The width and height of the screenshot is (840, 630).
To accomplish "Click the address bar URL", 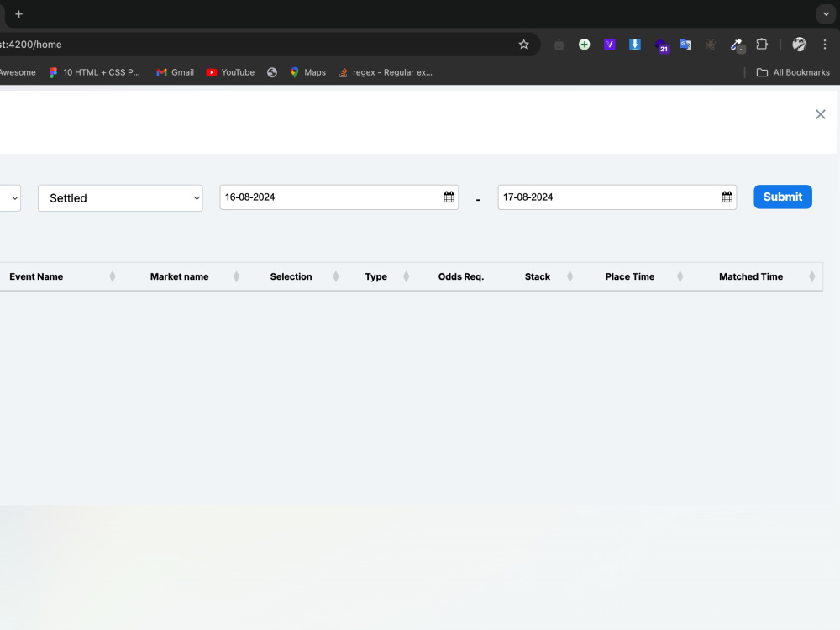I will point(31,45).
